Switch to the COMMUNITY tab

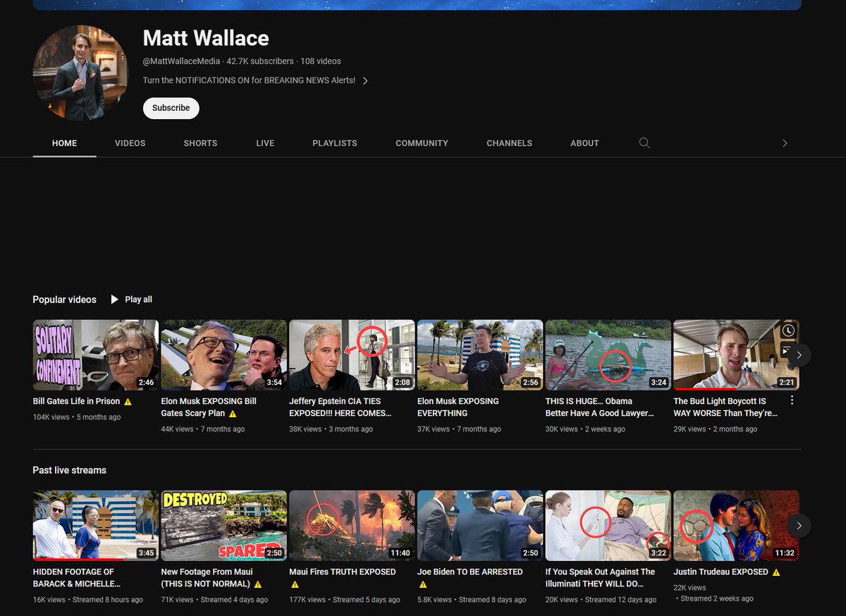click(x=422, y=143)
